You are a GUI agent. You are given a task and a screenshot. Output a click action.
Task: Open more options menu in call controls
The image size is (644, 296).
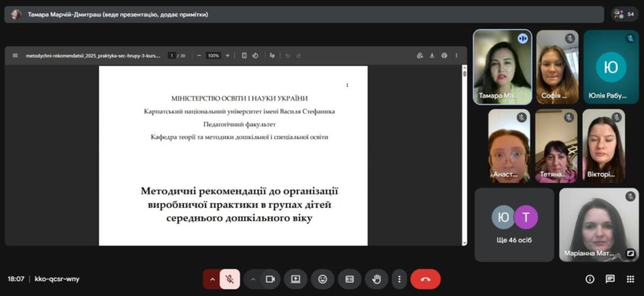[399, 279]
